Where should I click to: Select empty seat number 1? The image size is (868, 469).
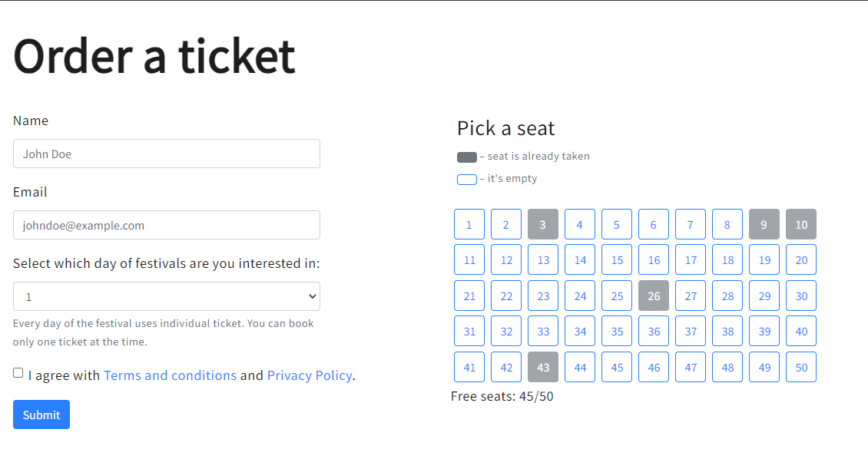(x=469, y=224)
